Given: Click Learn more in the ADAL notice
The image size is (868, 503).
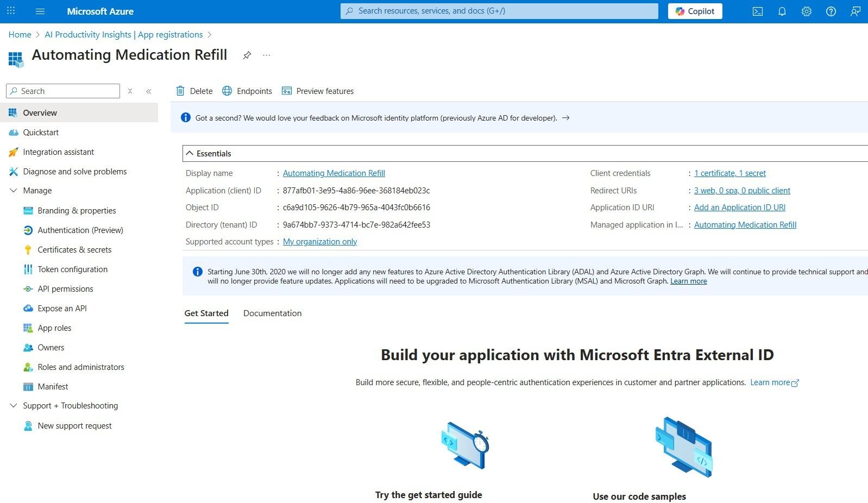Looking at the screenshot, I should [689, 281].
